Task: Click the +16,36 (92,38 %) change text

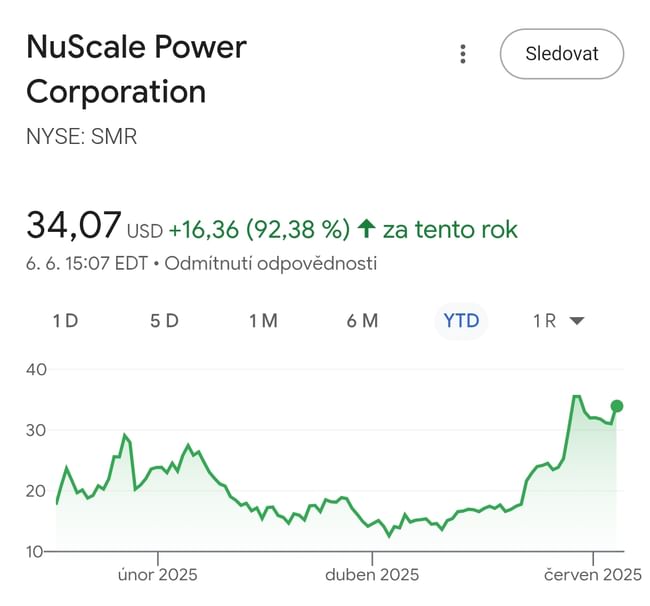Action: pyautogui.click(x=258, y=229)
